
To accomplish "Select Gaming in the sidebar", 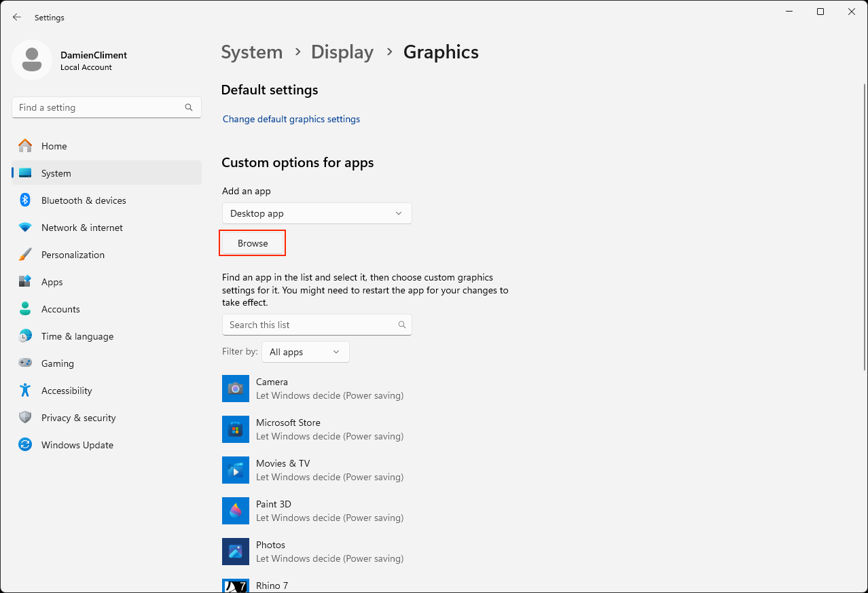I will tap(107, 363).
